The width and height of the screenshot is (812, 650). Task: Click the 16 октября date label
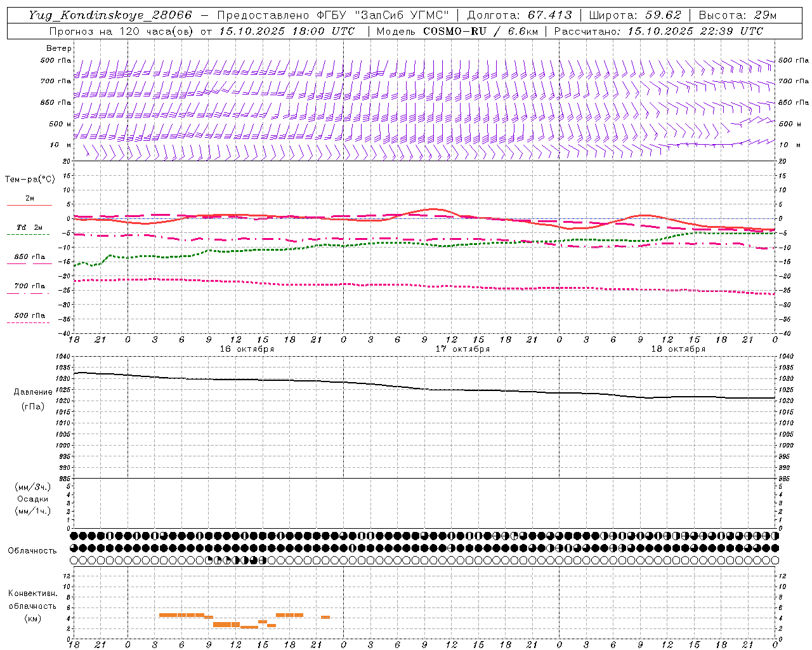247,349
